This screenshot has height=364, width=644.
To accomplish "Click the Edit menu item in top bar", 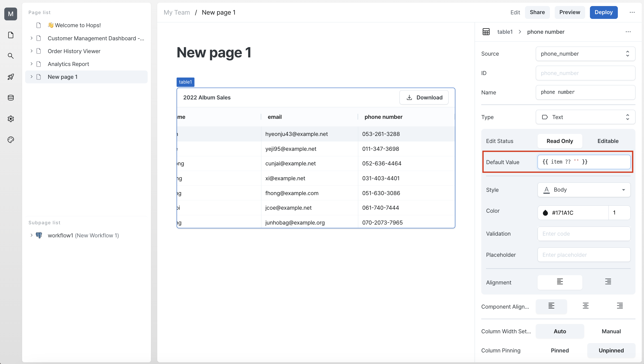I will coord(515,12).
